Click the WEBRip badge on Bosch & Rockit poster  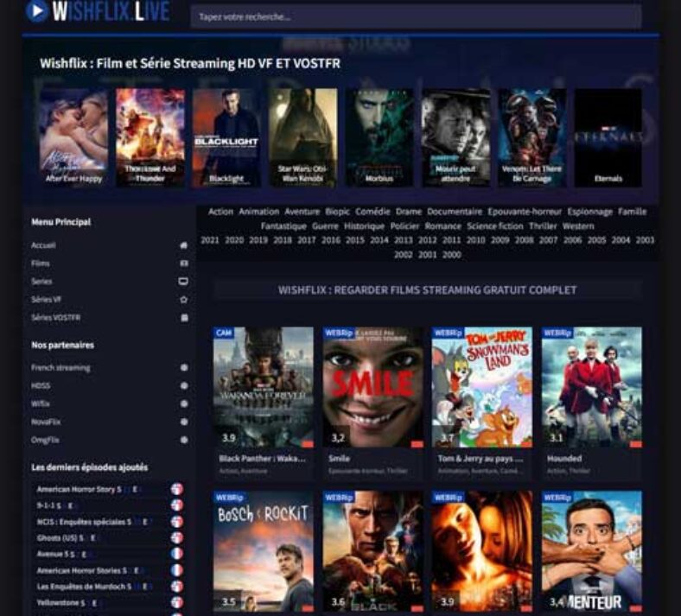click(230, 497)
